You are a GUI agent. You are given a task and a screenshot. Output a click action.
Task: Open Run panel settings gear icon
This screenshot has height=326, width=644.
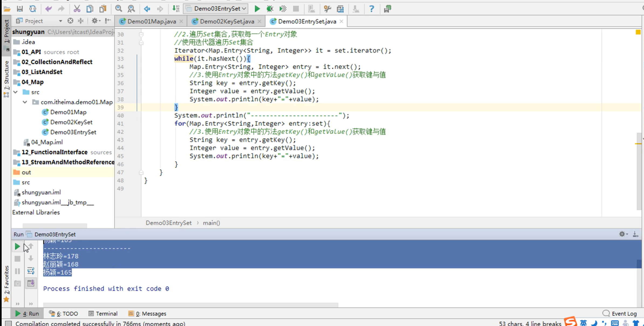(x=622, y=234)
